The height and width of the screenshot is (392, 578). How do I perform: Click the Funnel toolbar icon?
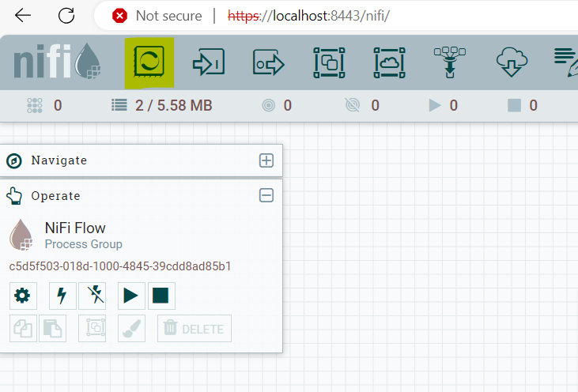pyautogui.click(x=448, y=62)
